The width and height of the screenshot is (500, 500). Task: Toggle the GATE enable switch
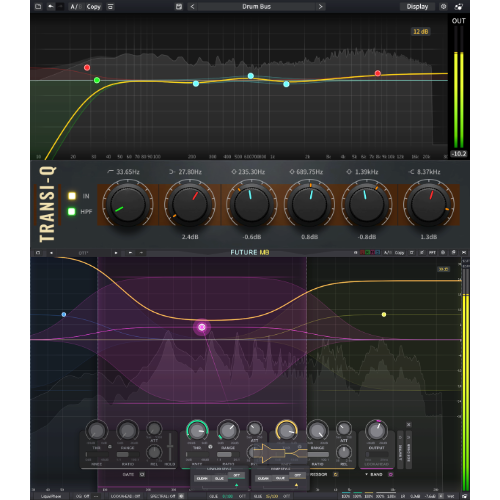[142, 474]
